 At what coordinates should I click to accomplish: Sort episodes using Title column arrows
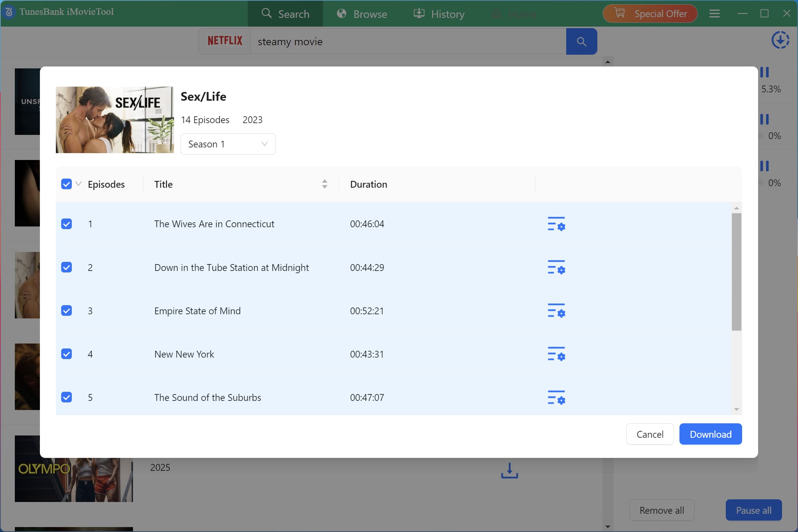click(x=325, y=184)
